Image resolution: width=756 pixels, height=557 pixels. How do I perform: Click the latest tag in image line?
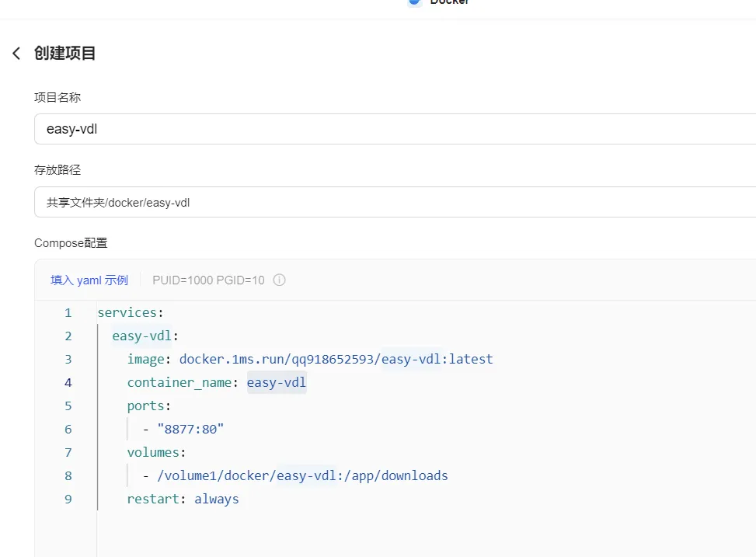point(471,359)
